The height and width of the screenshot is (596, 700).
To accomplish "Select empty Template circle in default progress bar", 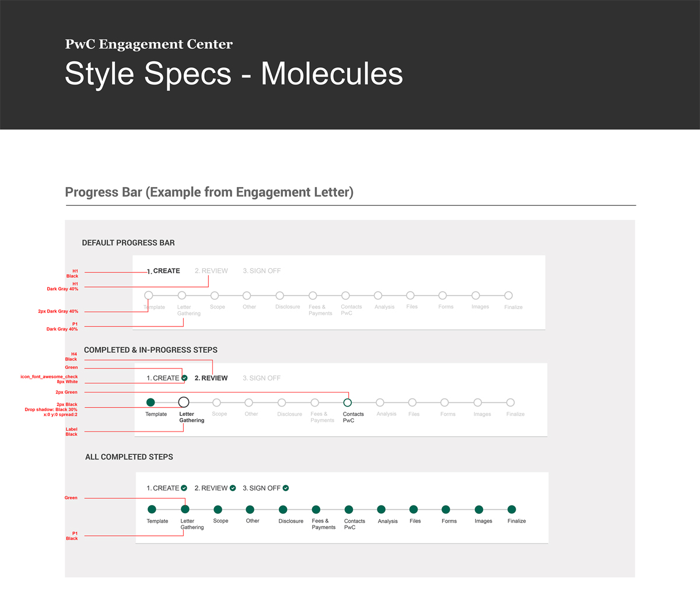I will tap(149, 296).
